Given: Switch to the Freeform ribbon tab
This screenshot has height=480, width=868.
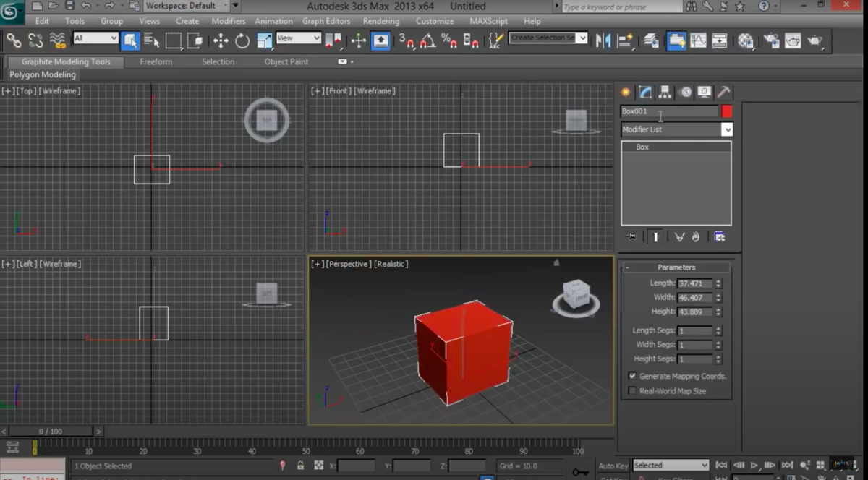Looking at the screenshot, I should (x=156, y=62).
